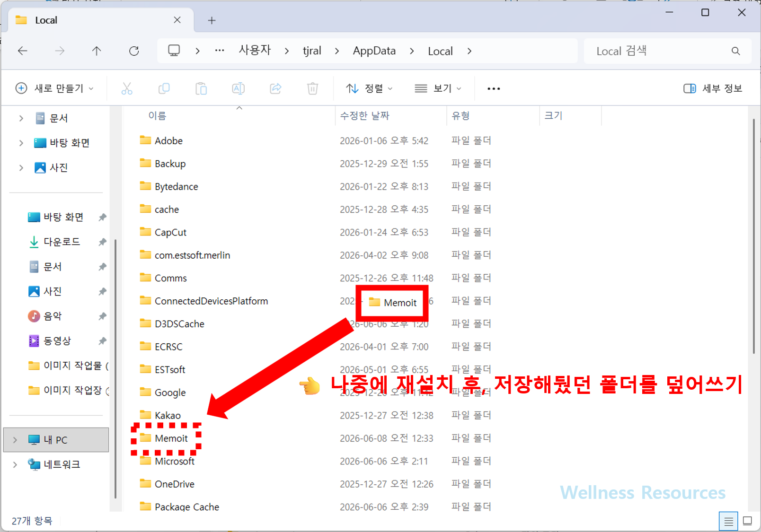Viewport: 761px width, 532px height.
Task: Go back with the left arrow
Action: (x=23, y=51)
